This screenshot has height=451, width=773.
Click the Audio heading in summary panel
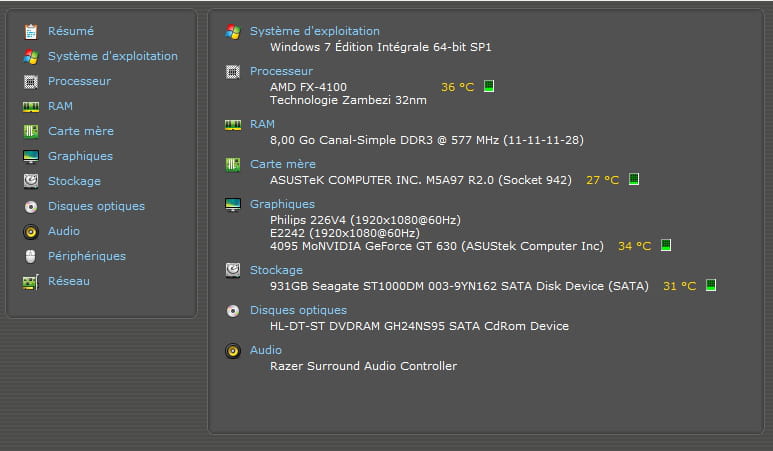pyautogui.click(x=266, y=350)
